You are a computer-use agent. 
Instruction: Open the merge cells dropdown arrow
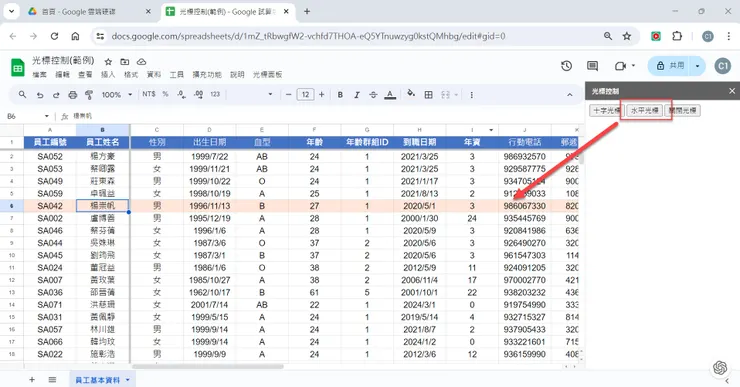coord(456,95)
